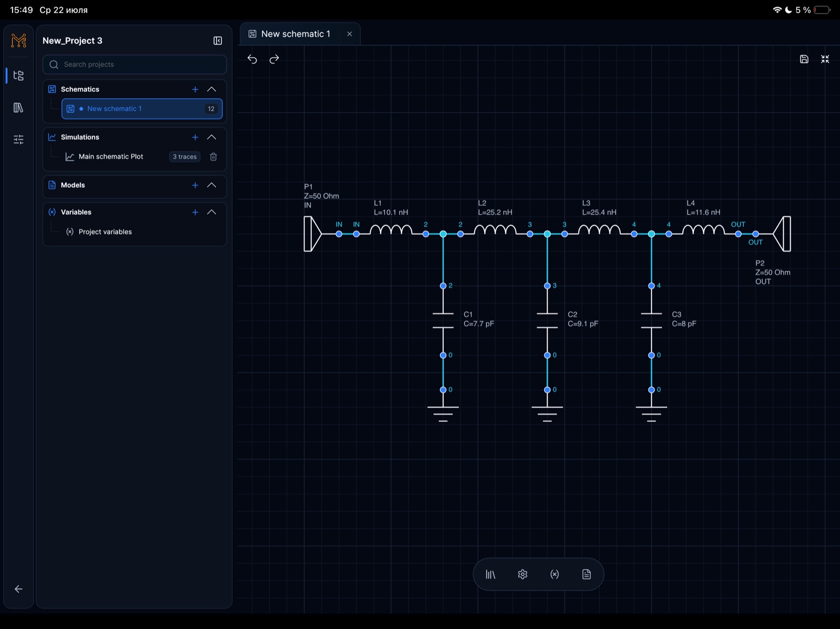Click the L=10.1 nH value label
The width and height of the screenshot is (840, 629).
391,212
